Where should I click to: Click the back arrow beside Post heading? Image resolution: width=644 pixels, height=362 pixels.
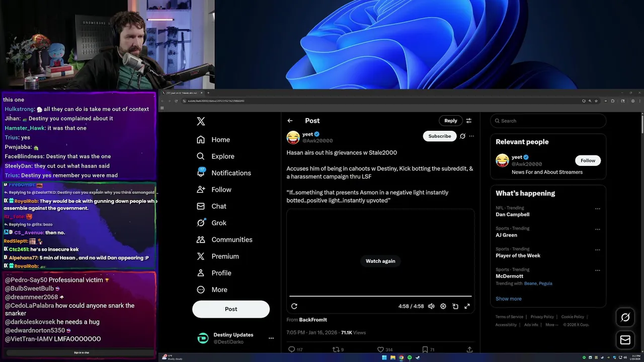pyautogui.click(x=290, y=121)
